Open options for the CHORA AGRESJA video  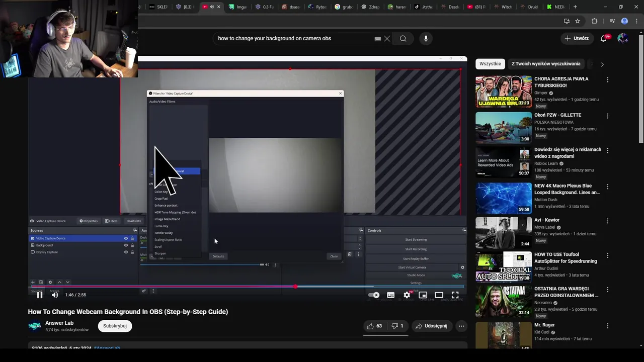coord(607,80)
